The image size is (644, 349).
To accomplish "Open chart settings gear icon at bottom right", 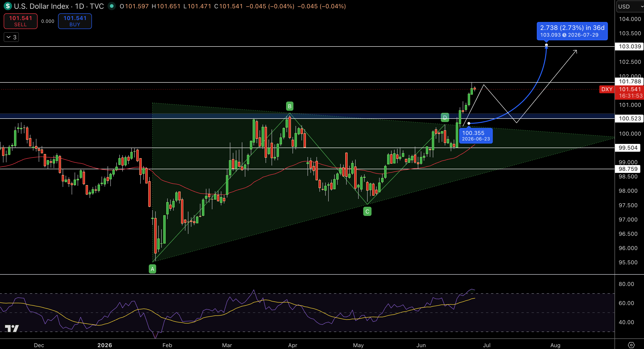I will 631,345.
